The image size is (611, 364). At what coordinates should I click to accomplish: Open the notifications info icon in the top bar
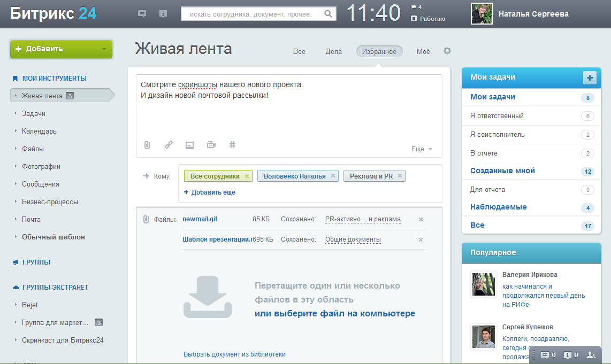pyautogui.click(x=163, y=13)
